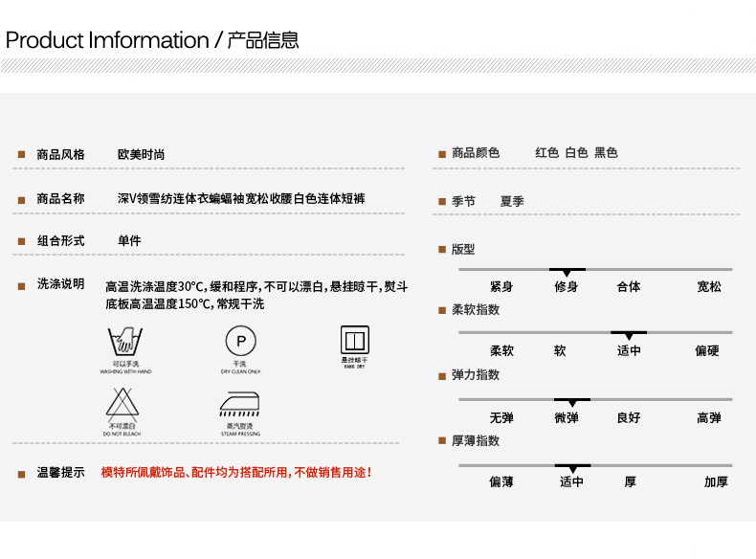Click the 偏薄 thickness option
This screenshot has width=756, height=559.
(501, 481)
